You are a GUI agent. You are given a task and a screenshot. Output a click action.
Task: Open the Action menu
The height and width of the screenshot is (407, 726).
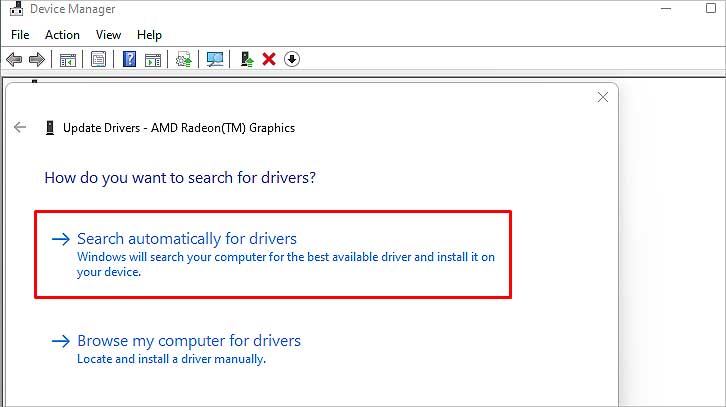pos(62,35)
